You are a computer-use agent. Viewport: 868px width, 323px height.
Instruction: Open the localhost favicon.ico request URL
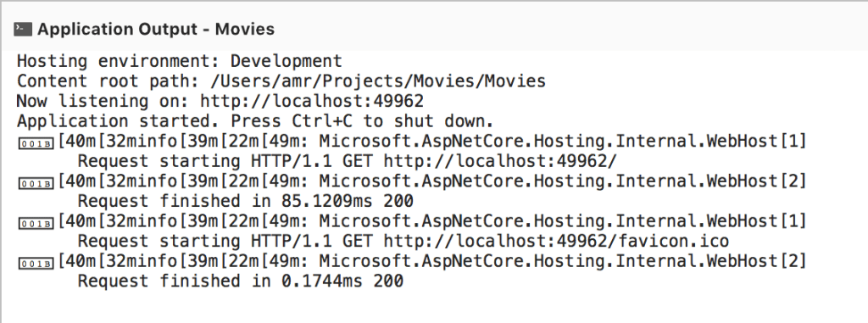556,241
